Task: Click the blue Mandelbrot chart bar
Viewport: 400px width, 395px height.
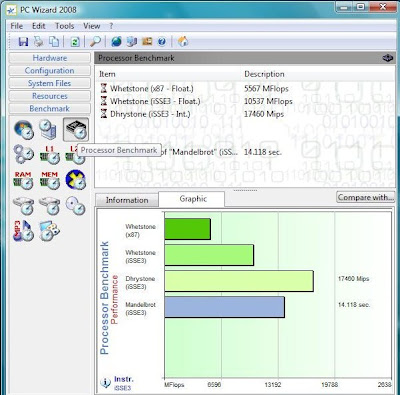Action: [225, 307]
